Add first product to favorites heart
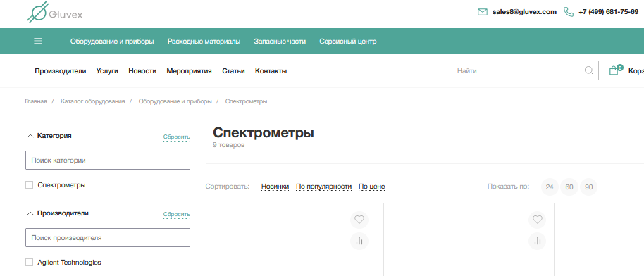 click(359, 220)
